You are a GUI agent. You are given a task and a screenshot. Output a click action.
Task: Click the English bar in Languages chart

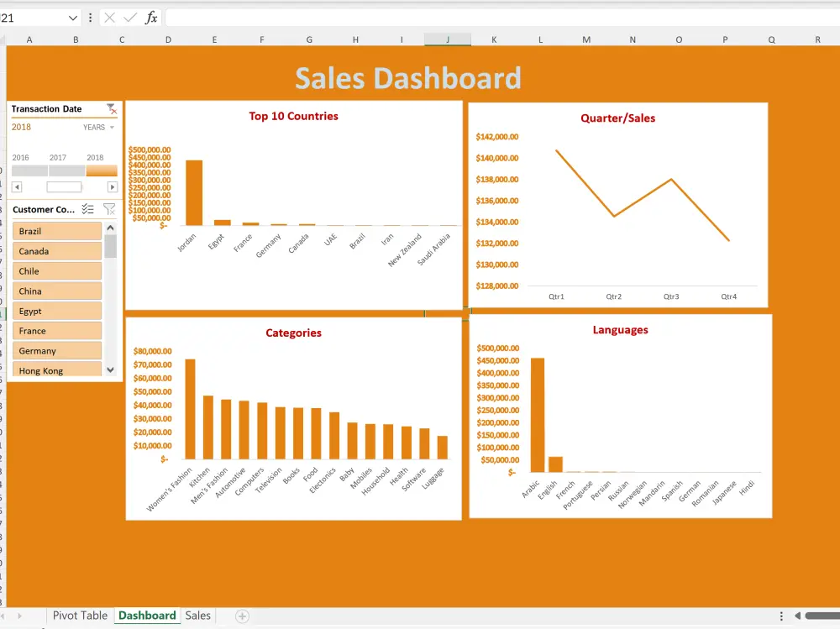555,464
